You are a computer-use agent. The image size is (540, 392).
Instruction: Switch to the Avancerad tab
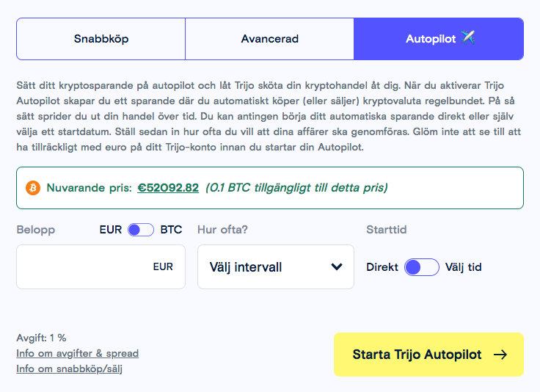(270, 39)
